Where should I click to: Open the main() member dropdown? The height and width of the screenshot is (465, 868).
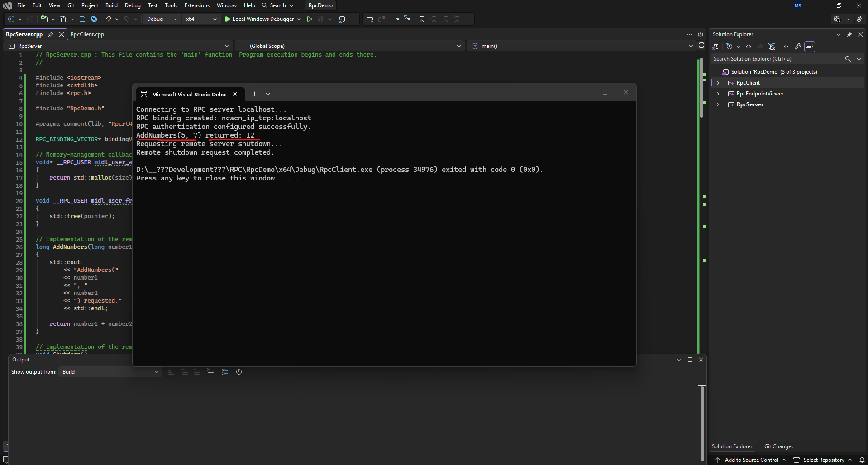[582, 46]
